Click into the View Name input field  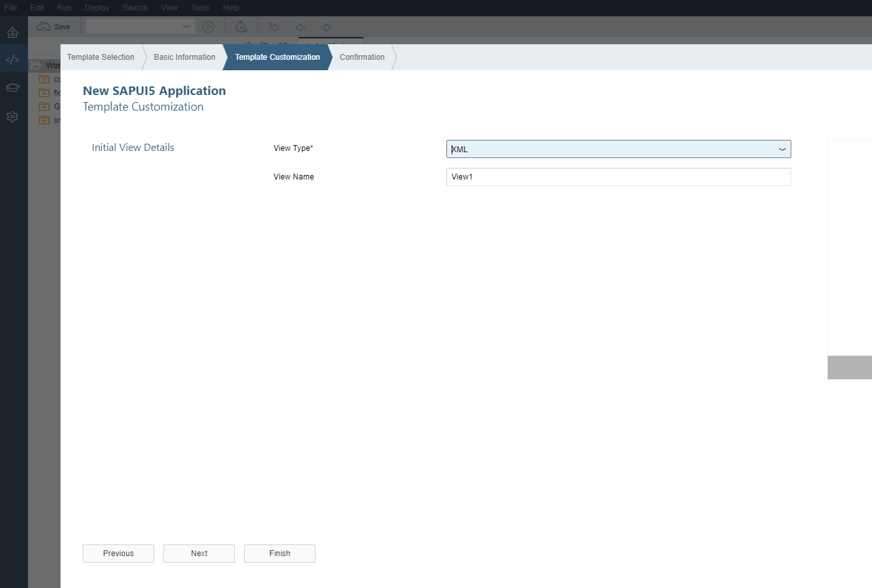(618, 177)
